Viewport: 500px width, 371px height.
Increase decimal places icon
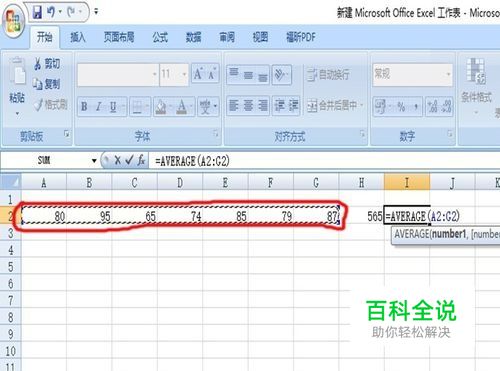[x=432, y=106]
